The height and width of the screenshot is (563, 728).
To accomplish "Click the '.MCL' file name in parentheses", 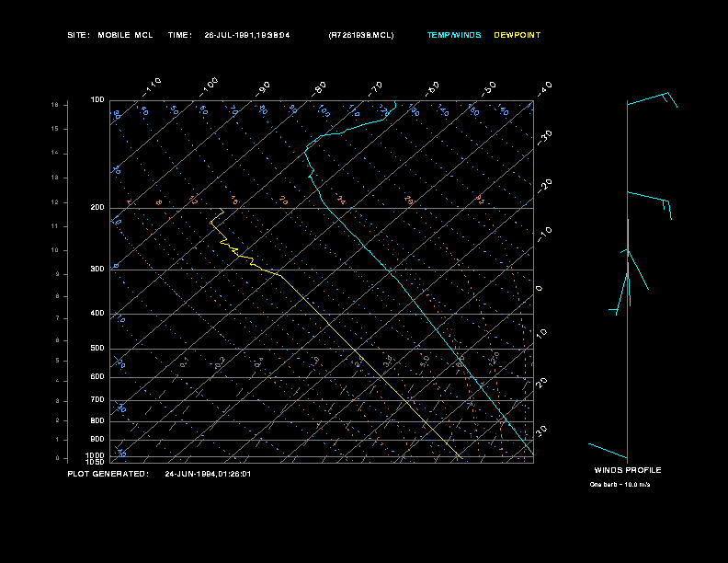I will pos(361,35).
